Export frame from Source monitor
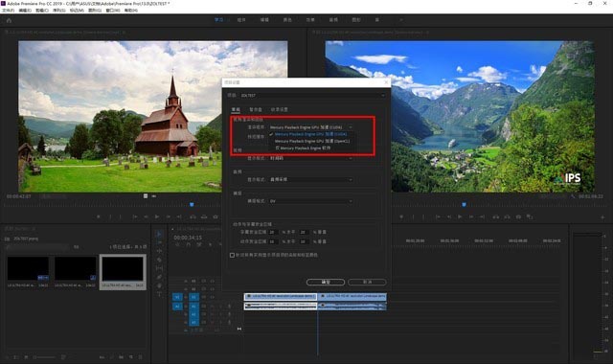This screenshot has height=364, width=613. pyautogui.click(x=216, y=216)
